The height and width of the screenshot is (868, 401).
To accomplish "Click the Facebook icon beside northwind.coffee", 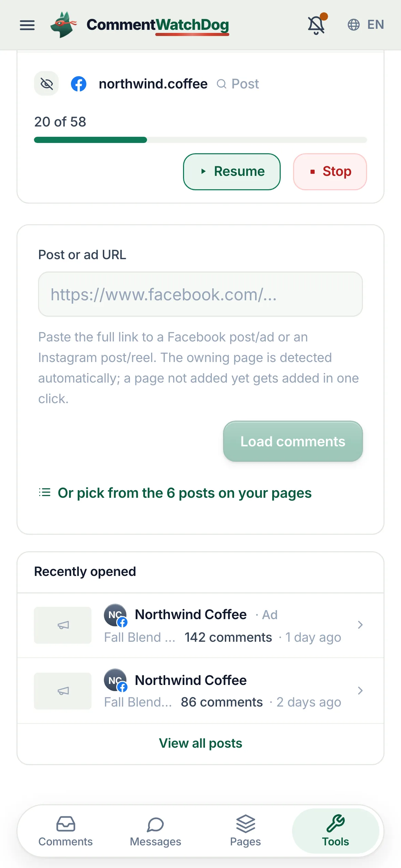I will tap(78, 84).
